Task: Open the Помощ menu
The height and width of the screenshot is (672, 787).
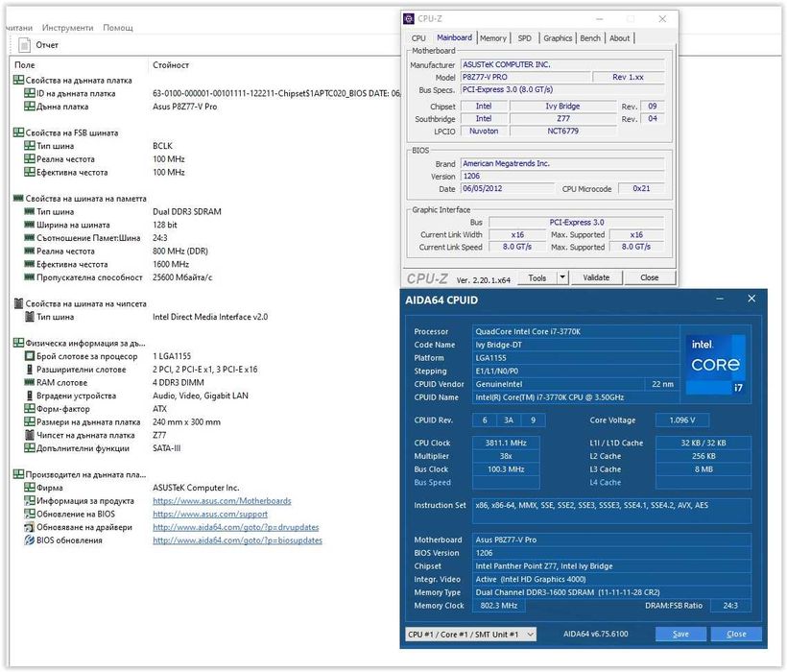Action: 118,28
